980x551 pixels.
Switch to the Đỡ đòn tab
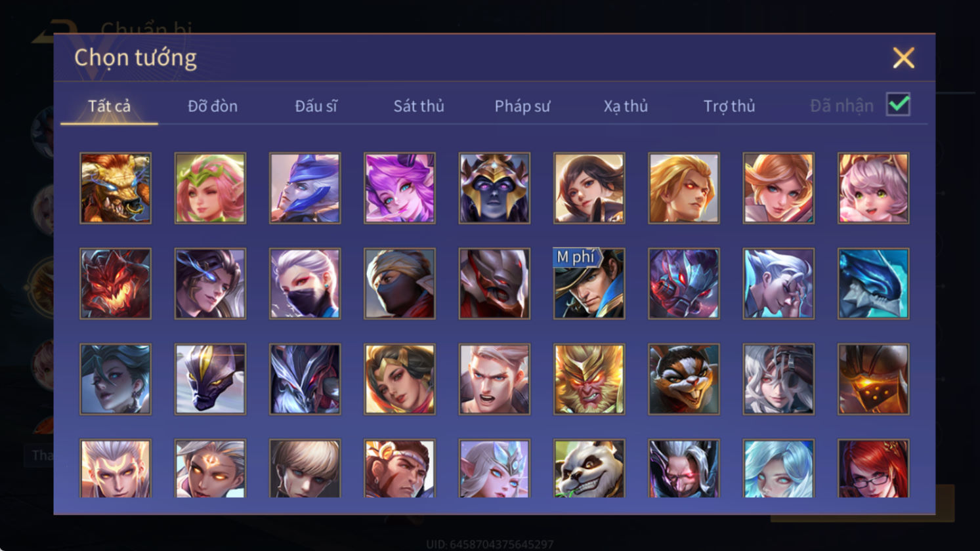[213, 106]
